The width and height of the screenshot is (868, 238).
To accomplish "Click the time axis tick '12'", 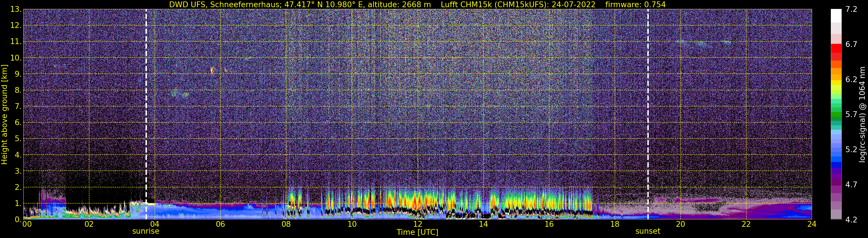I will [417, 224].
